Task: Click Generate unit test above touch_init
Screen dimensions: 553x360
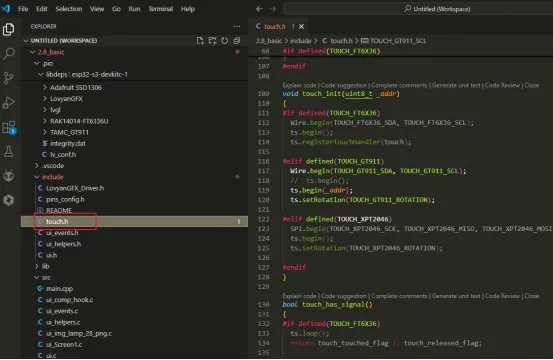Action: [456, 85]
